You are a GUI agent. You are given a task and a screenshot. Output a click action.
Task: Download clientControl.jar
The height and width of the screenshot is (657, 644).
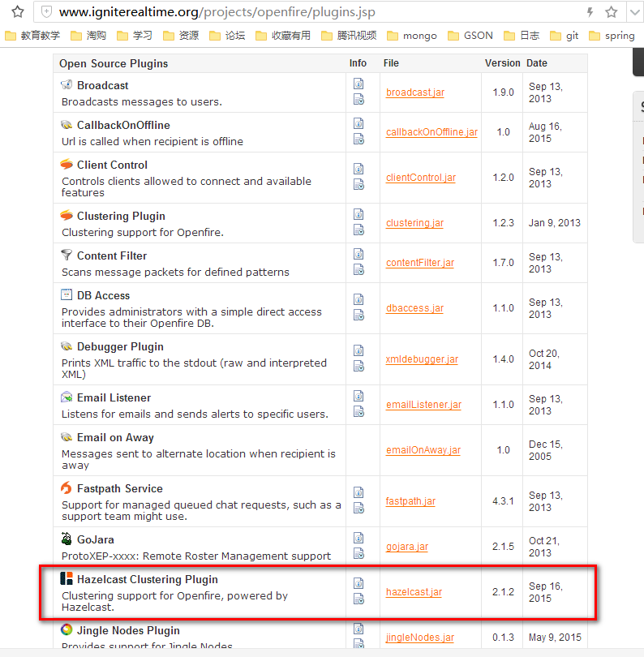click(421, 178)
